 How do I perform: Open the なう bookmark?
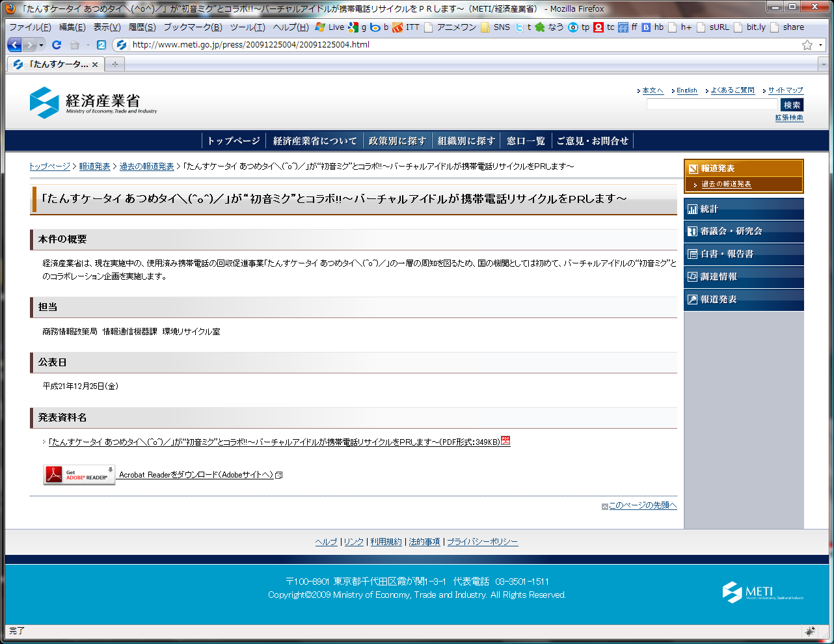549,27
